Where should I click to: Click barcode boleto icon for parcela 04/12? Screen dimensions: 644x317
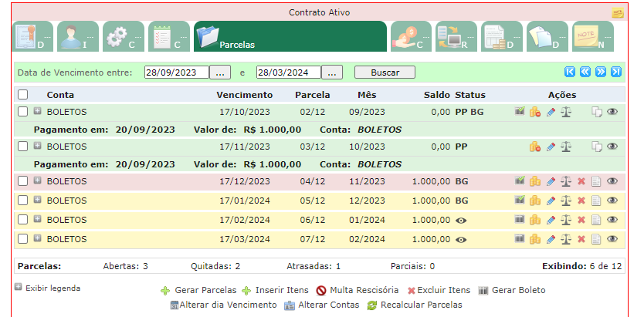520,180
